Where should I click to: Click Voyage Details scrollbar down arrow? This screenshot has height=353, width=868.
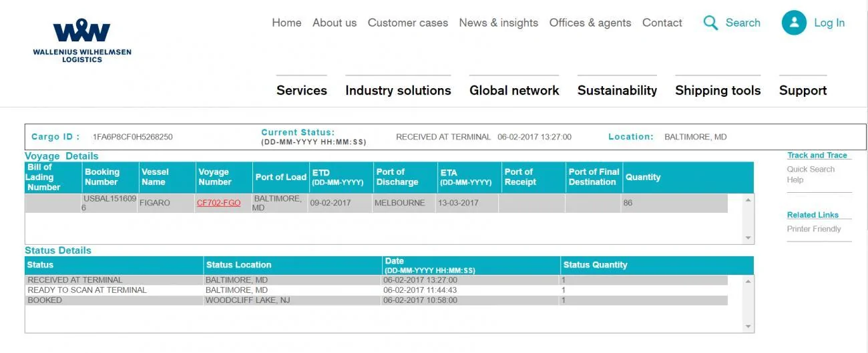[748, 238]
